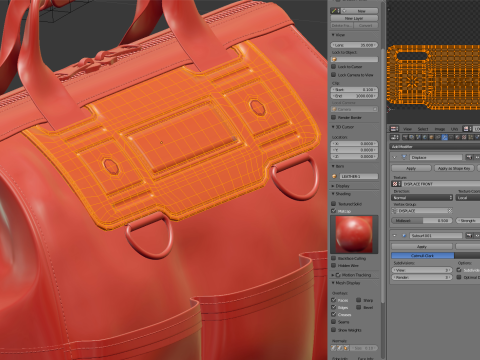Image resolution: width=480 pixels, height=360 pixels.
Task: Enable Render Border checkbox
Action: click(333, 117)
